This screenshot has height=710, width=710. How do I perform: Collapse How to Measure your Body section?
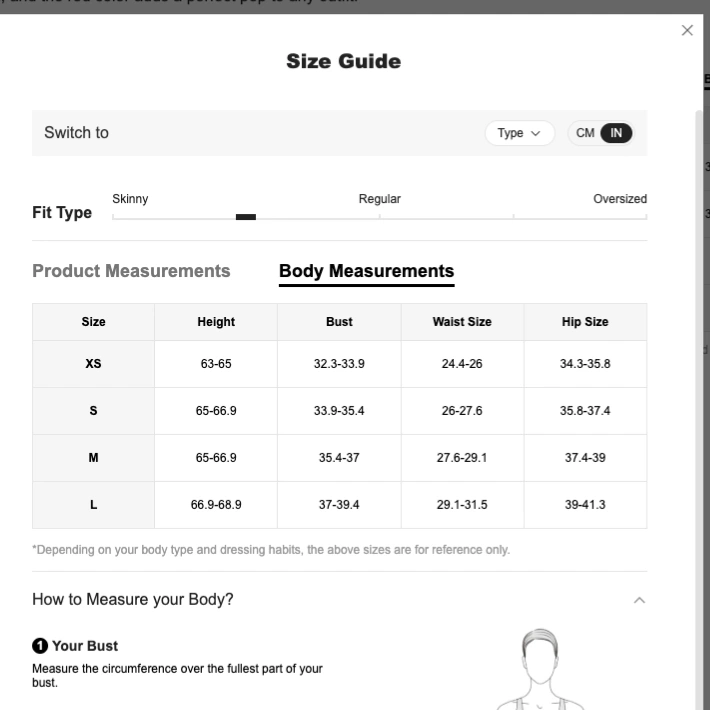point(639,600)
